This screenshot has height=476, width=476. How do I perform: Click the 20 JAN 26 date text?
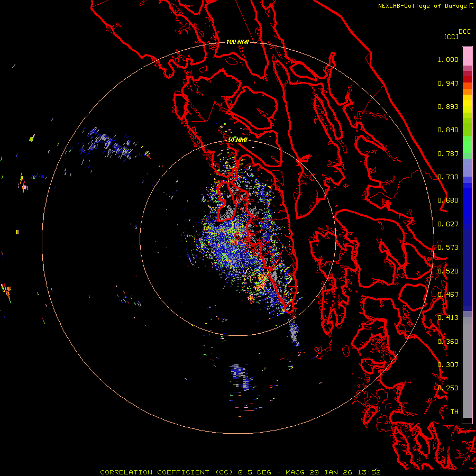click(x=331, y=472)
